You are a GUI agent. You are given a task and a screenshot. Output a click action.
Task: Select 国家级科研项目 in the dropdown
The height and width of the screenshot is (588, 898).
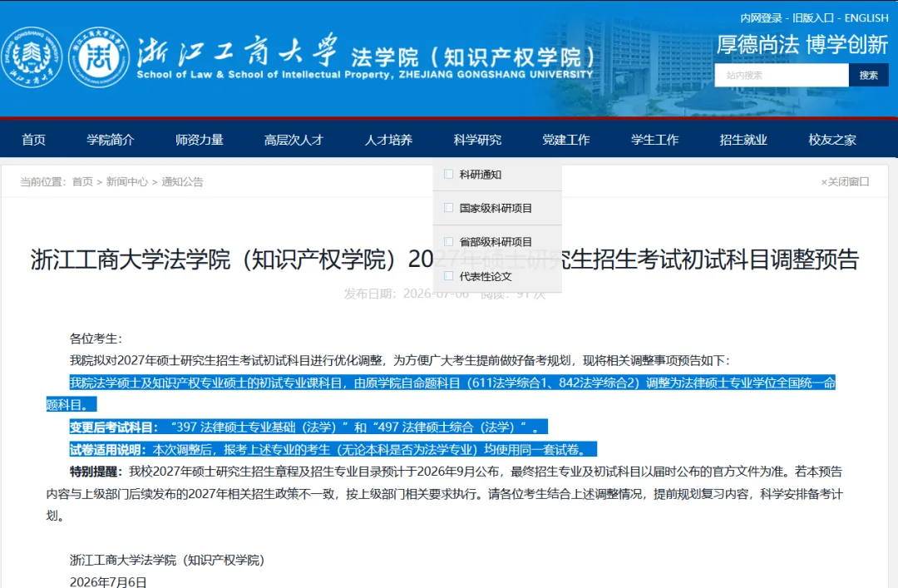point(497,208)
